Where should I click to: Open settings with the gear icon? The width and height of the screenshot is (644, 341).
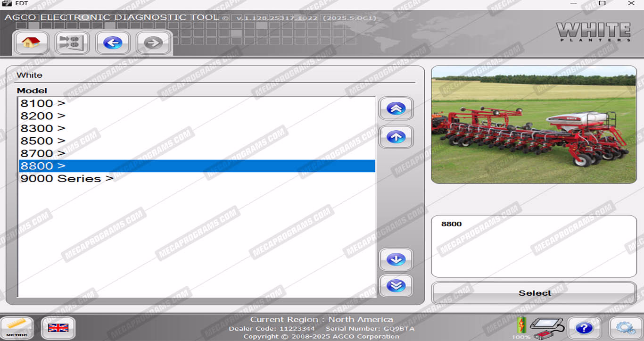tap(626, 328)
